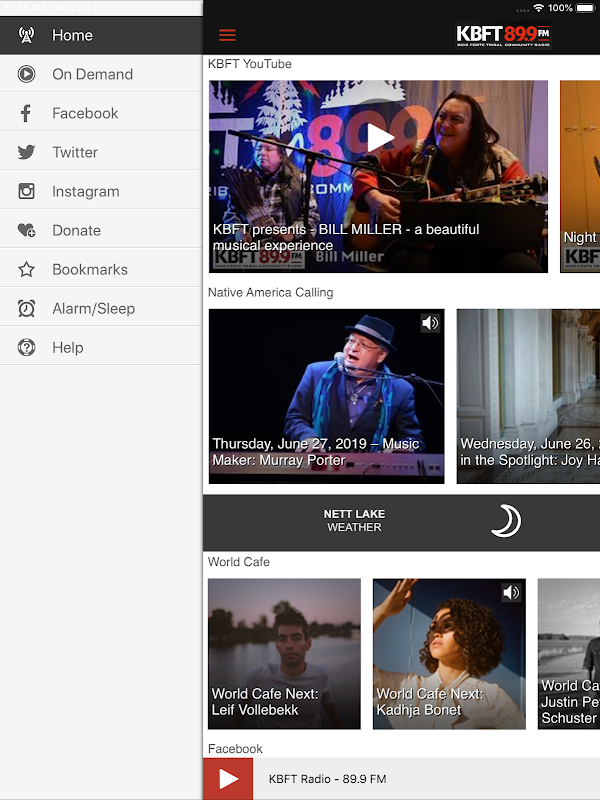Image resolution: width=600 pixels, height=800 pixels.
Task: Tap the KBFT Radio - 89.9 FM label
Action: coord(327,779)
